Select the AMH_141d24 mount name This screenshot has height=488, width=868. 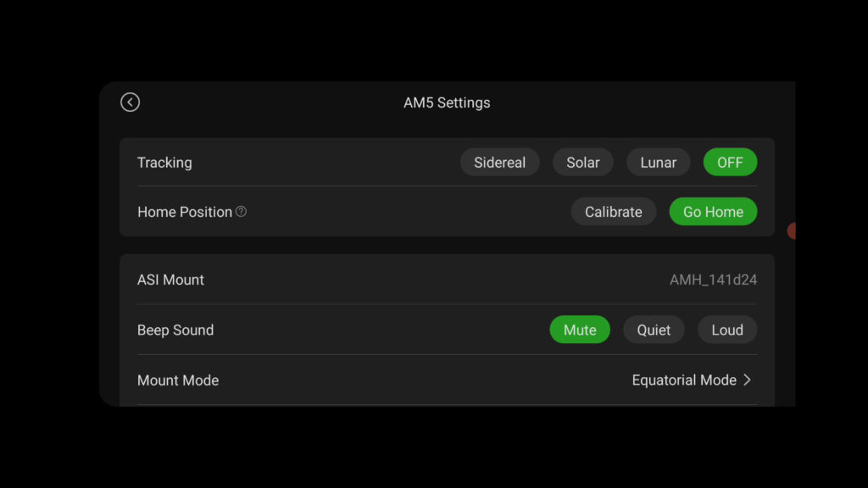713,280
